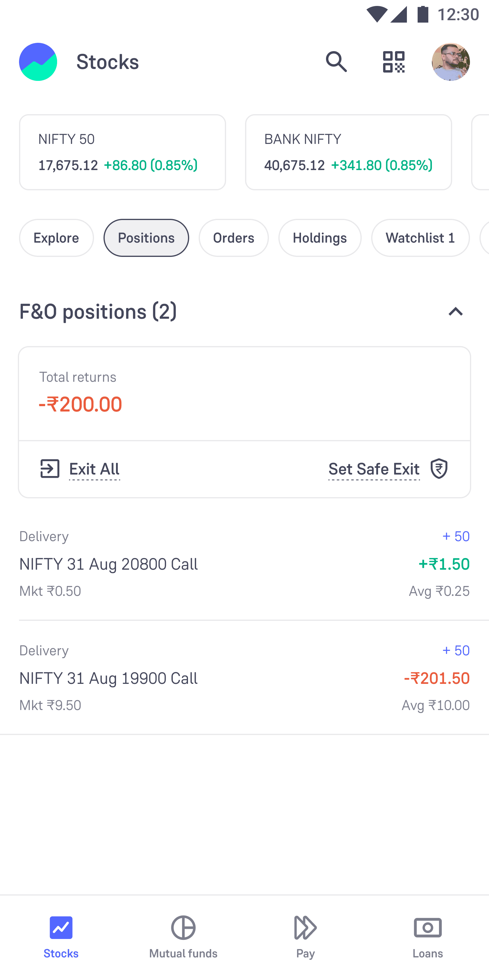Switch to the Holdings tab
Screen dimensions: 489x980
pos(320,238)
